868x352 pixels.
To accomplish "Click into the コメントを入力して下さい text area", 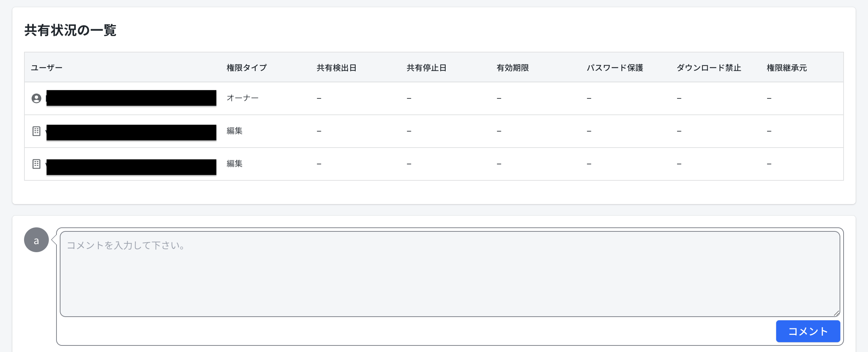I will pos(450,274).
